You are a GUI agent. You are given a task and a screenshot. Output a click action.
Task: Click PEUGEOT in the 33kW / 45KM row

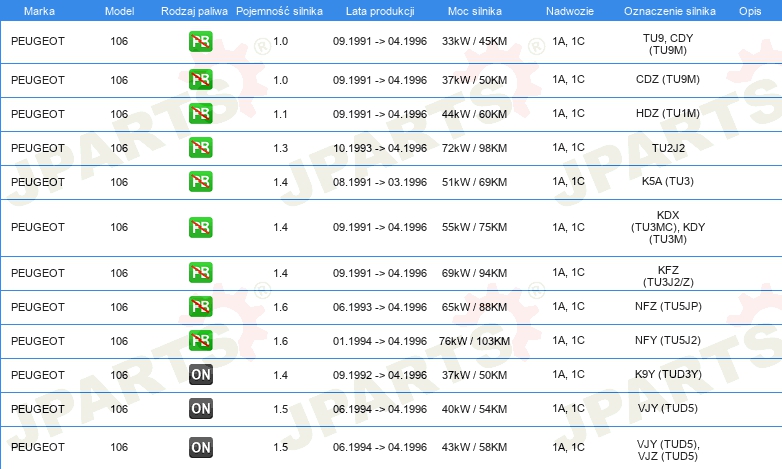click(x=38, y=41)
